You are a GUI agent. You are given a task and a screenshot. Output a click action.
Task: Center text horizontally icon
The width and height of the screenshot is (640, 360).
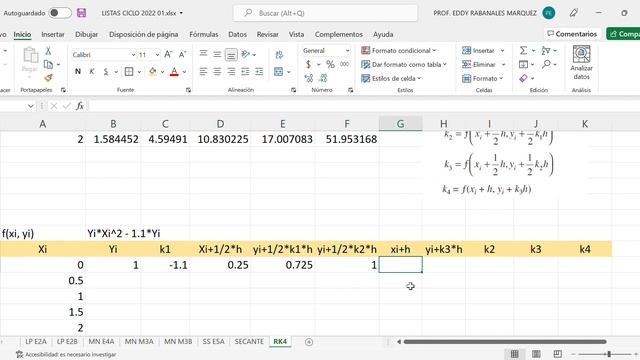(217, 72)
